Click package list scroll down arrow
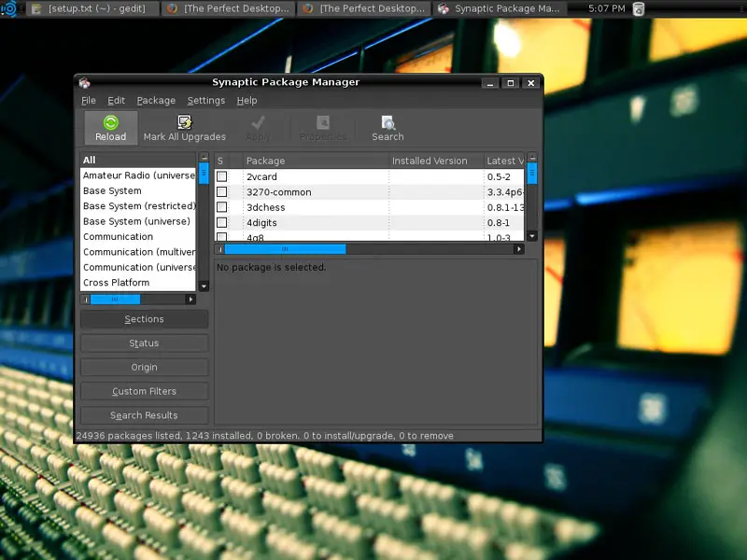 pyautogui.click(x=532, y=236)
